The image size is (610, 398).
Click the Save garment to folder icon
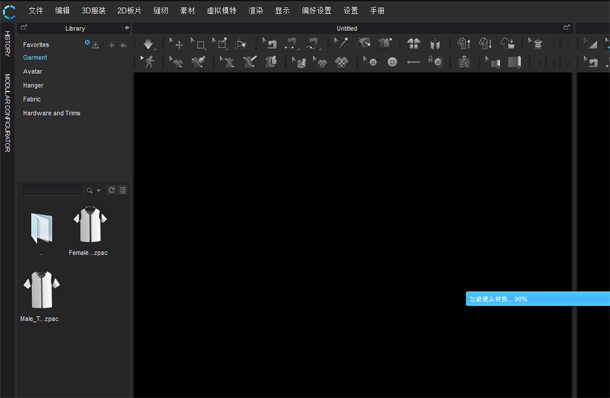pyautogui.click(x=507, y=44)
